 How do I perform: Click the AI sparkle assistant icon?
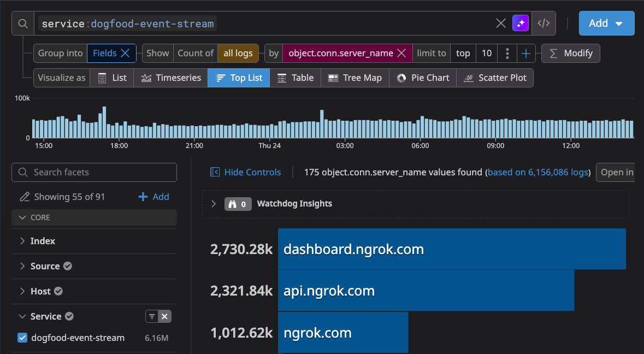tap(521, 23)
